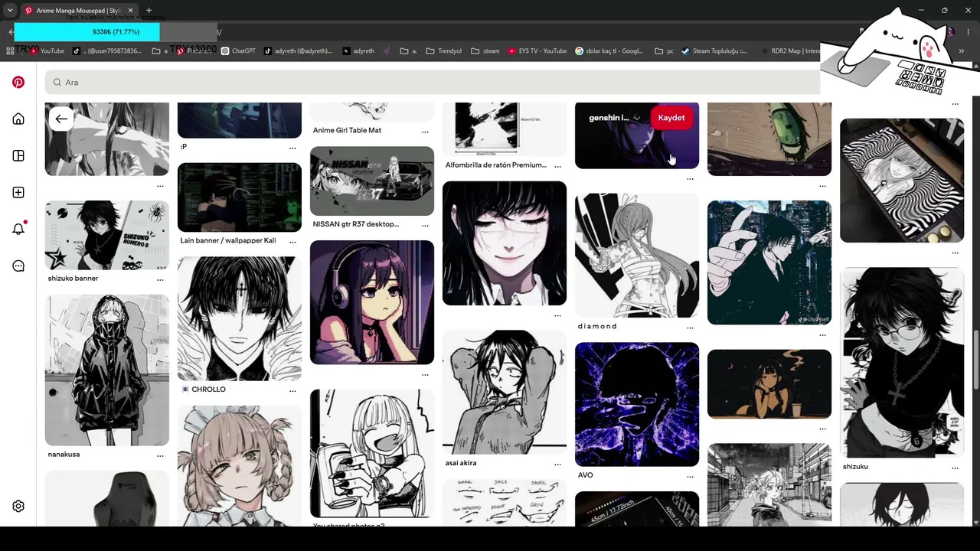980x551 pixels.
Task: Show more bookmarks with the overflow chevron
Action: pyautogui.click(x=962, y=51)
